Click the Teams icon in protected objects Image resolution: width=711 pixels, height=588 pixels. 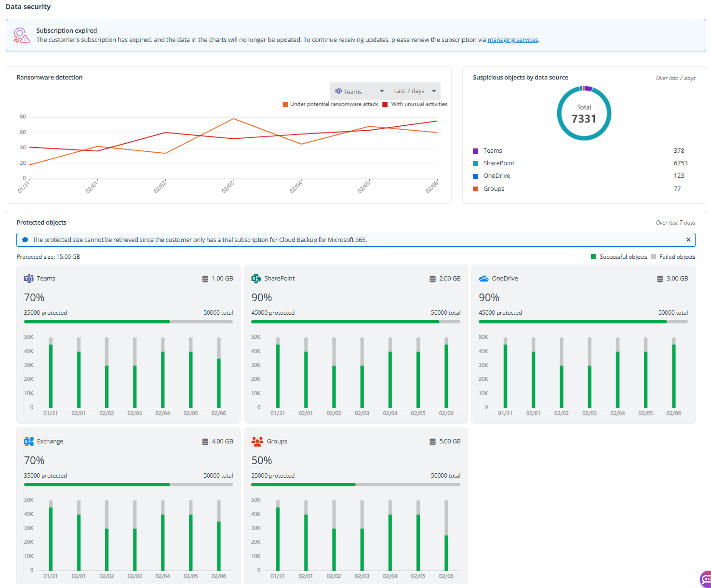(28, 279)
